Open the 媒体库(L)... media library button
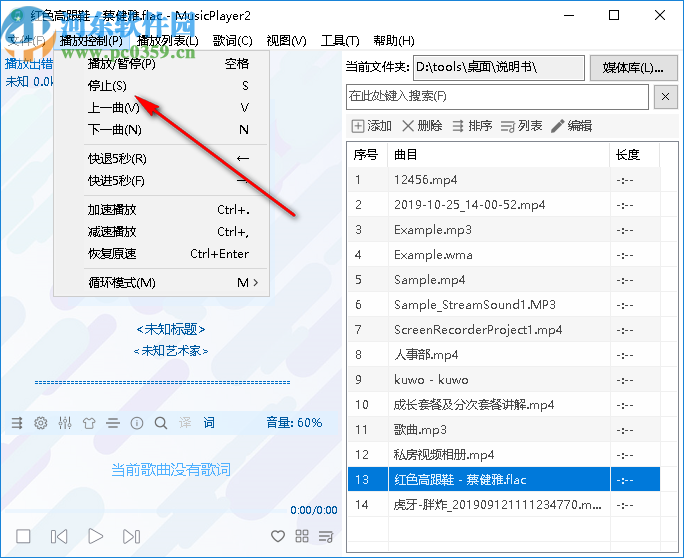 coord(633,68)
